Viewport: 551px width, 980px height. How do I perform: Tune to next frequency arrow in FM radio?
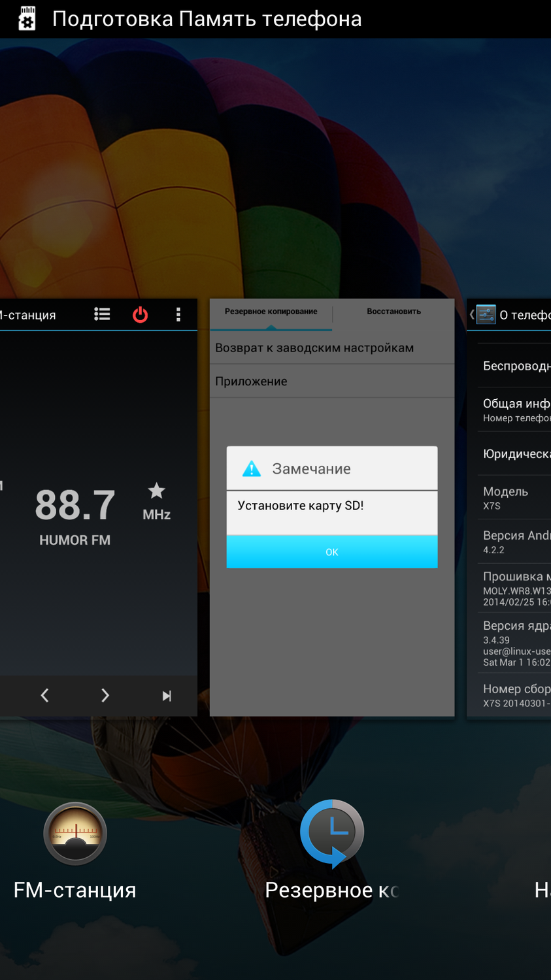(x=105, y=695)
